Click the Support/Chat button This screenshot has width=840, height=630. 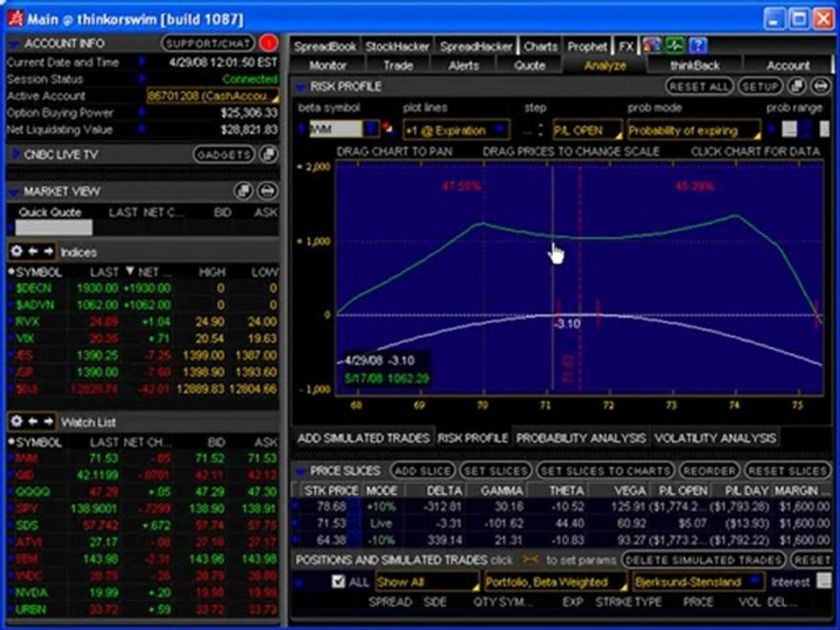208,44
